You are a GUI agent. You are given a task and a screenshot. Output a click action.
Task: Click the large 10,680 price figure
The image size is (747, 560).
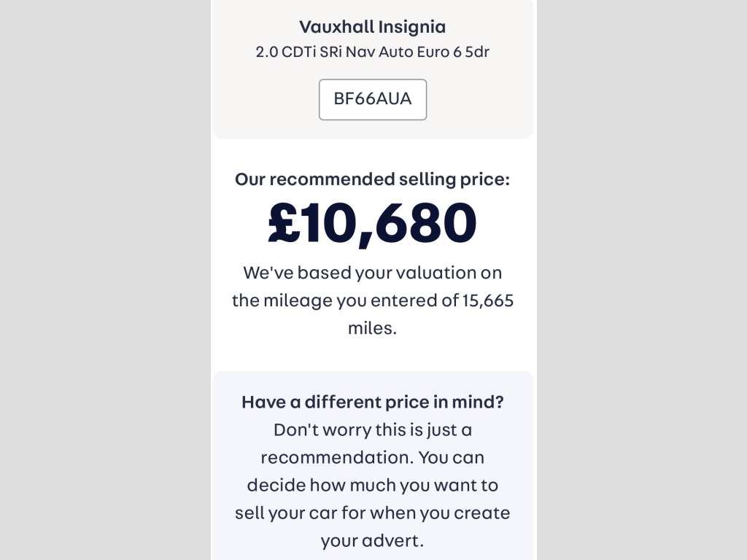pyautogui.click(x=390, y=223)
